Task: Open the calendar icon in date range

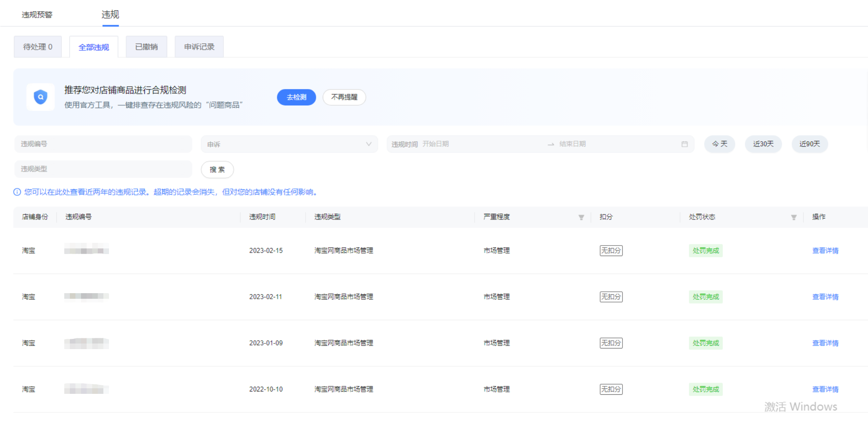Action: 684,144
